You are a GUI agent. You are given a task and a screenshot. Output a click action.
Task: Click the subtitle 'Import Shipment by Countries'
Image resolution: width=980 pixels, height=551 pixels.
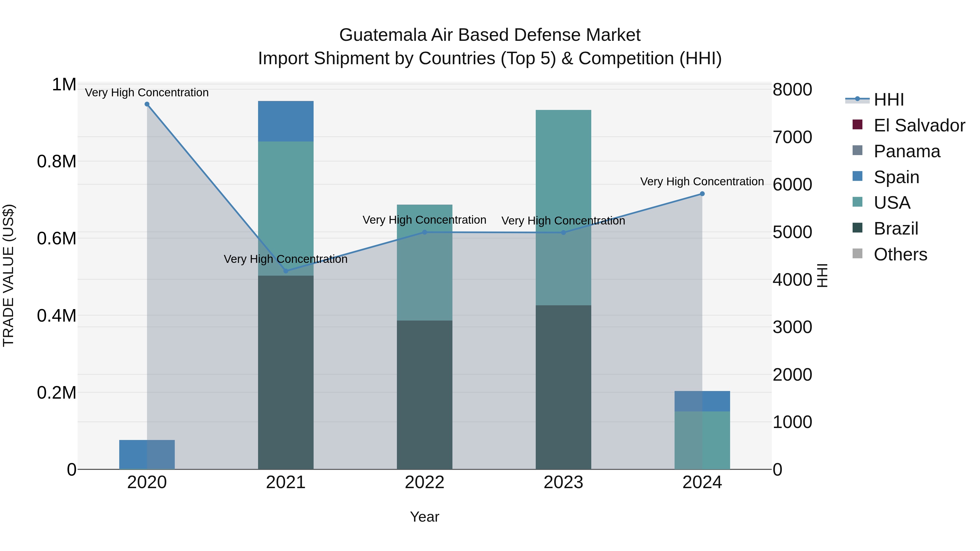377,59
